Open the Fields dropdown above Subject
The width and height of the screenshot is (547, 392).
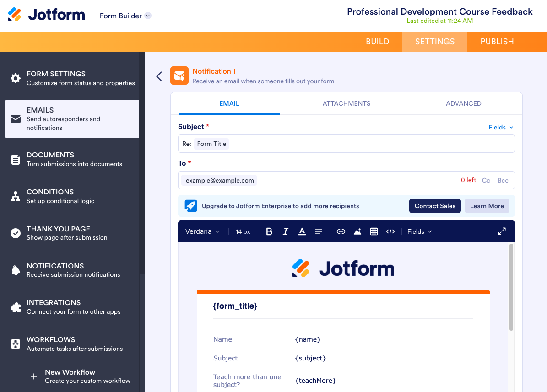pyautogui.click(x=501, y=127)
